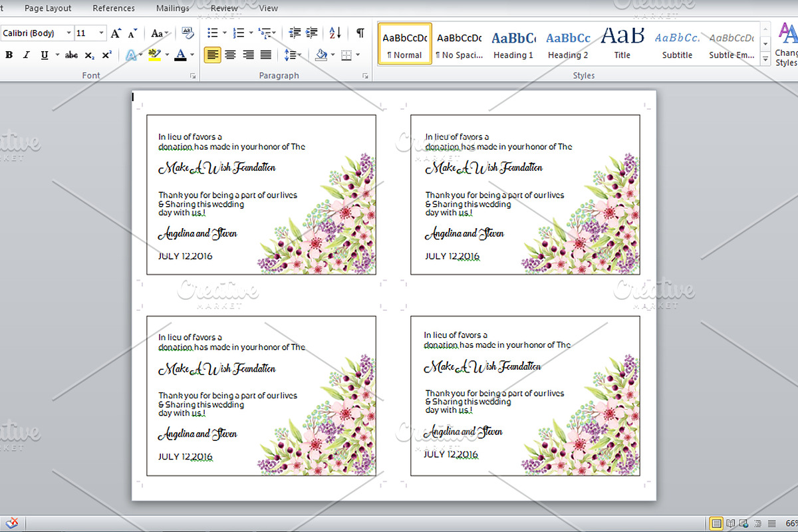
Task: Apply paragraph shading paint bucket
Action: 321,55
